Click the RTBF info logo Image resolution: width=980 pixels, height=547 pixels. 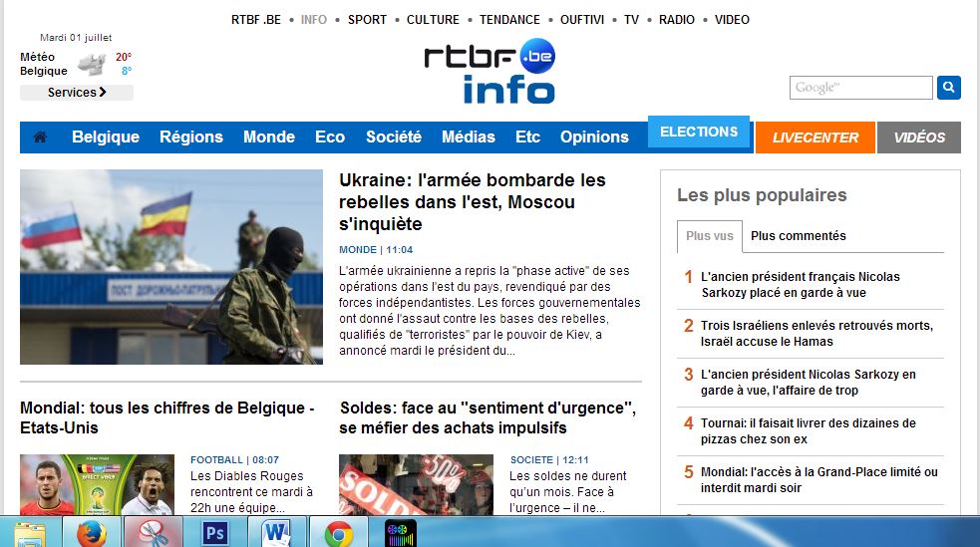point(489,74)
